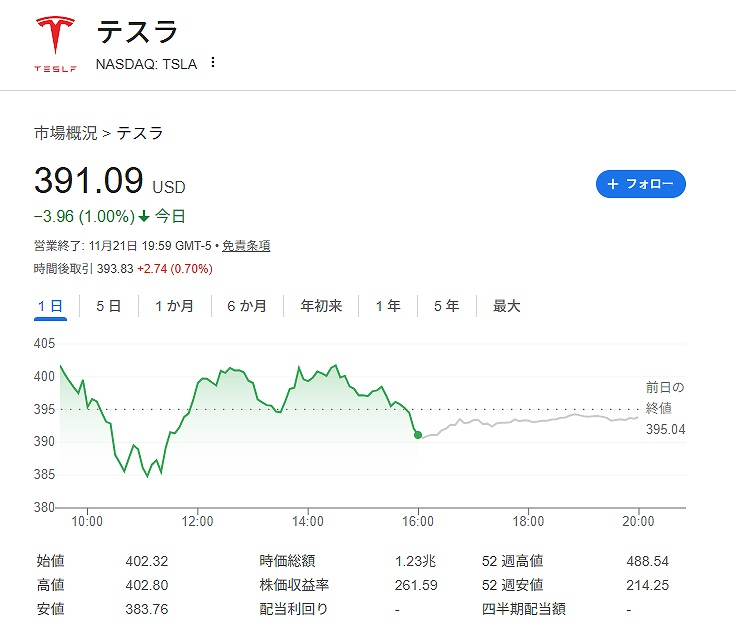Click the 391.09 current price value

[88, 180]
